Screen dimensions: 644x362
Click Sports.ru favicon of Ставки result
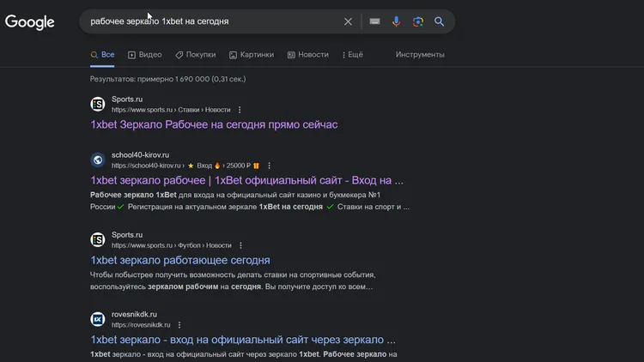pos(98,105)
